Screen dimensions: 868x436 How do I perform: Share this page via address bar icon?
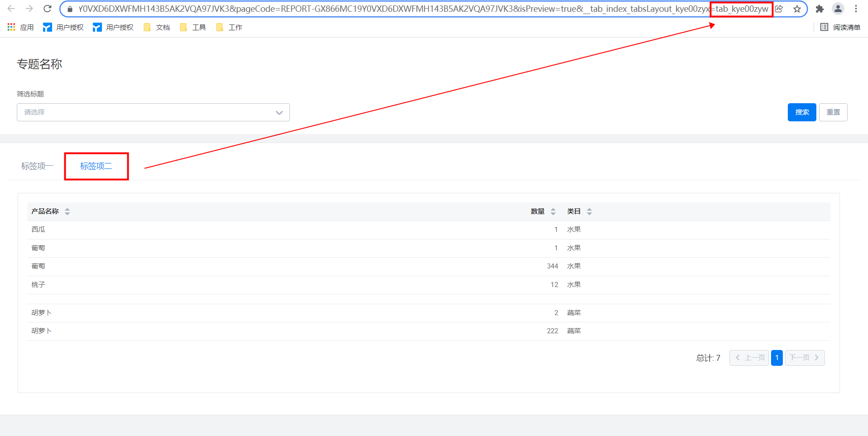(x=779, y=9)
